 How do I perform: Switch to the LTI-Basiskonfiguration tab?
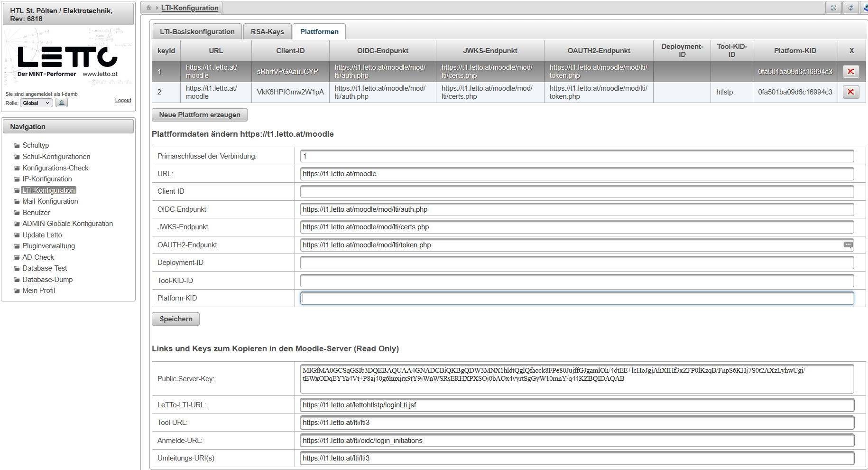pos(197,32)
